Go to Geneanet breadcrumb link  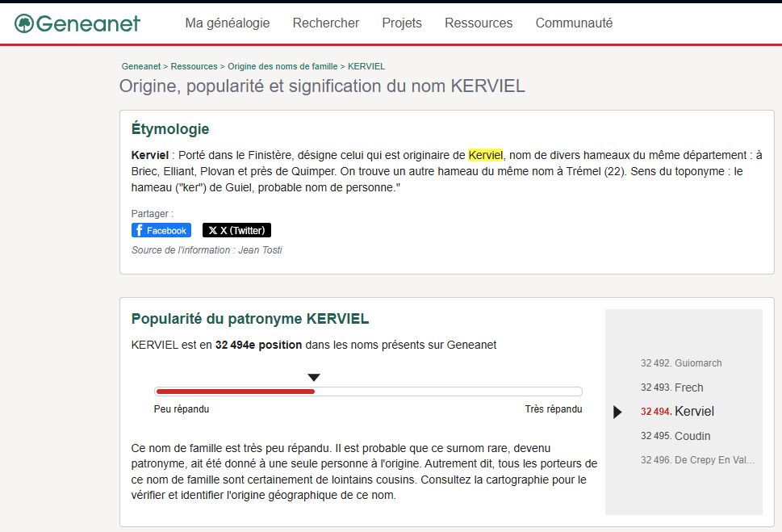[141, 66]
